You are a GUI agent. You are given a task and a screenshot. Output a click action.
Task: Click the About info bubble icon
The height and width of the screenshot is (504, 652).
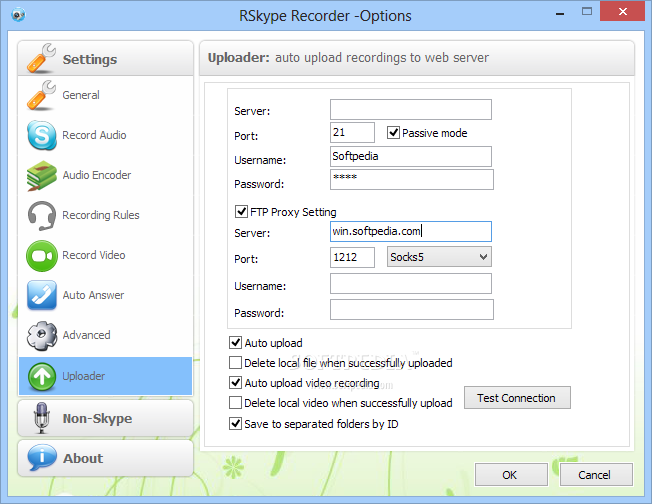click(42, 457)
